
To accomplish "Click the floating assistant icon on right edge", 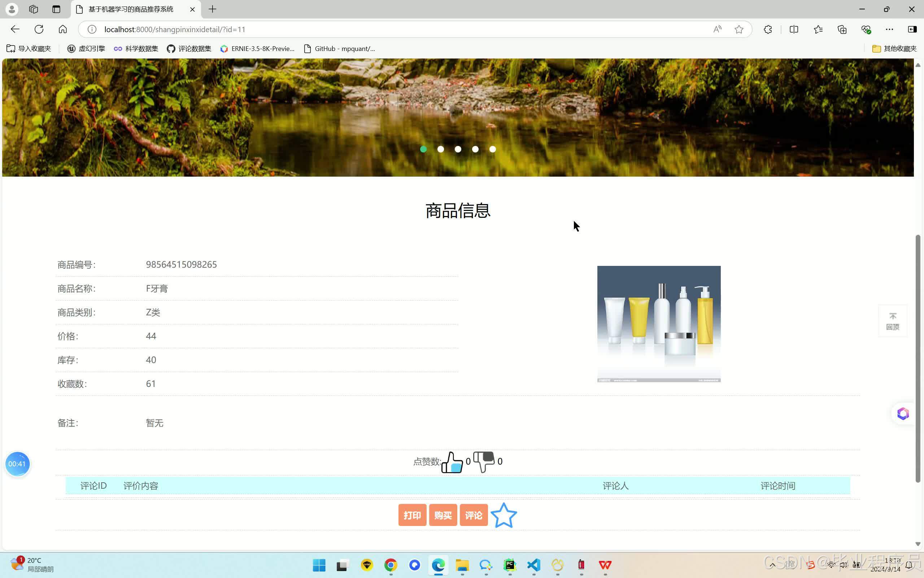I will tap(903, 414).
